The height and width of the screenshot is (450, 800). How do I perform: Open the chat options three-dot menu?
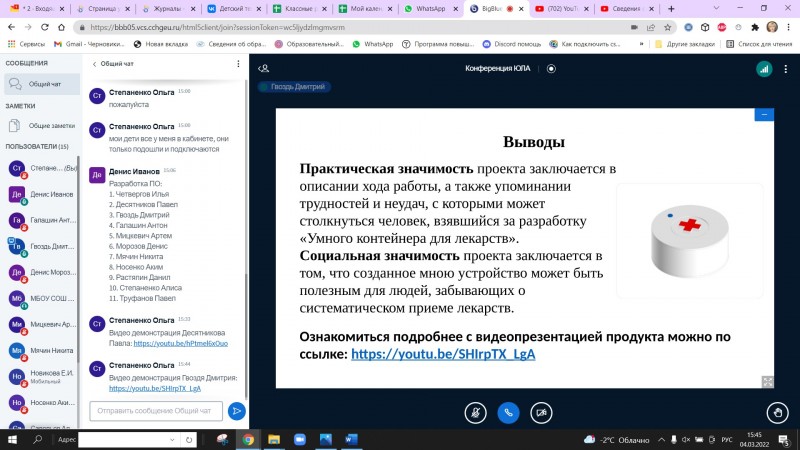238,63
